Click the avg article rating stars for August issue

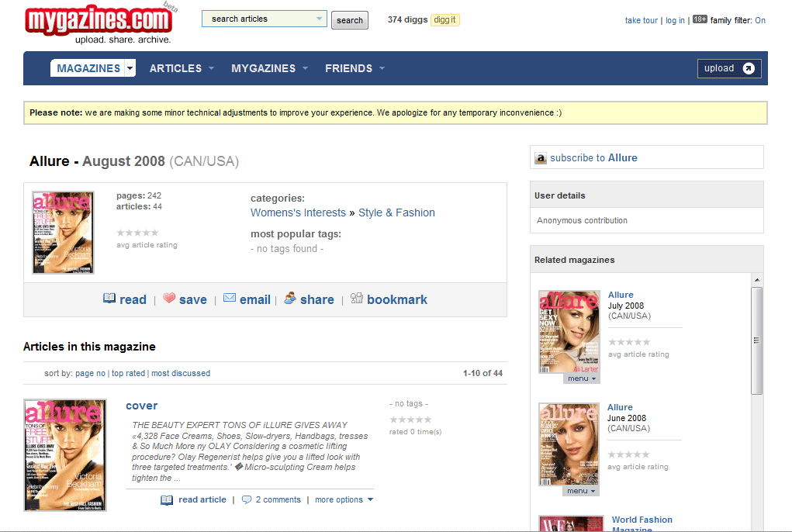pyautogui.click(x=137, y=233)
